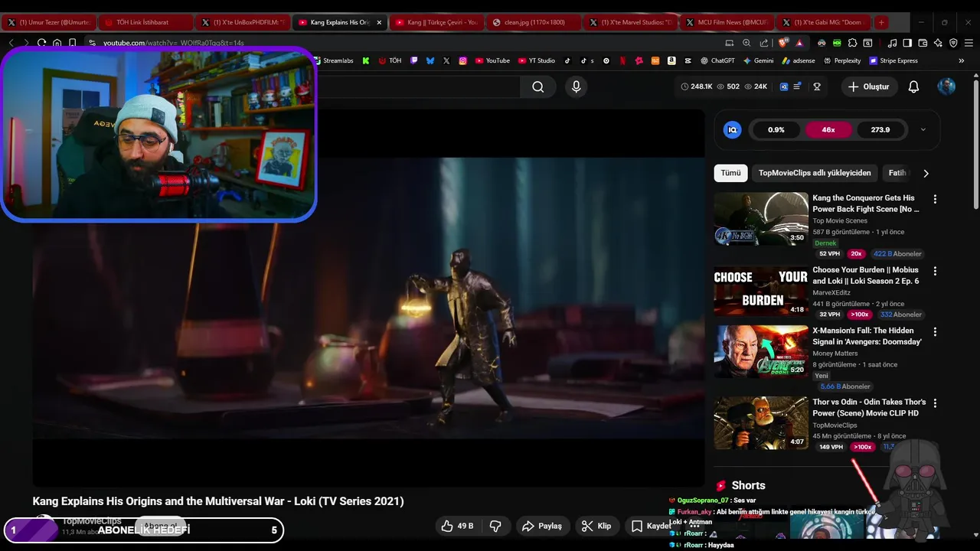980x551 pixels.
Task: Open the Gemini bookmark
Action: click(758, 60)
